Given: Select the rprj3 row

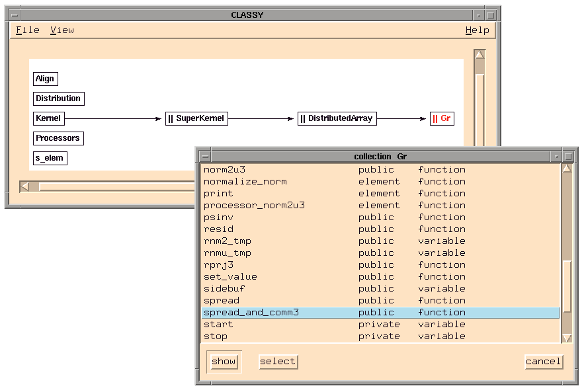Looking at the screenshot, I should pyautogui.click(x=380, y=265).
